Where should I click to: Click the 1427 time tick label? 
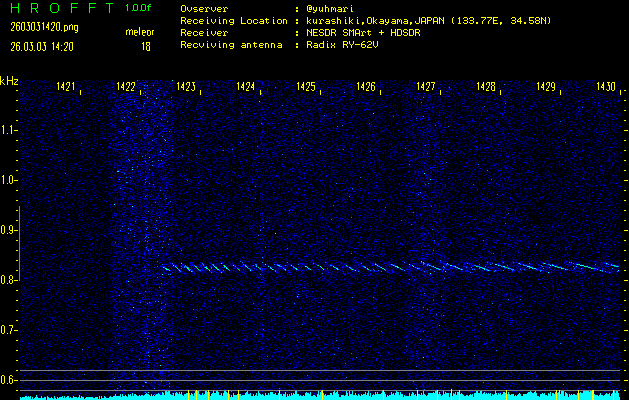pyautogui.click(x=426, y=87)
